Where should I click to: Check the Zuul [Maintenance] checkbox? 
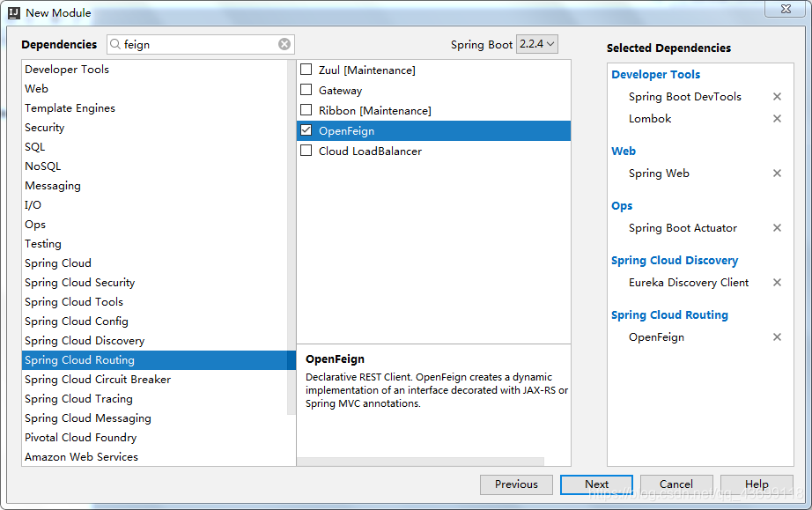[306, 70]
